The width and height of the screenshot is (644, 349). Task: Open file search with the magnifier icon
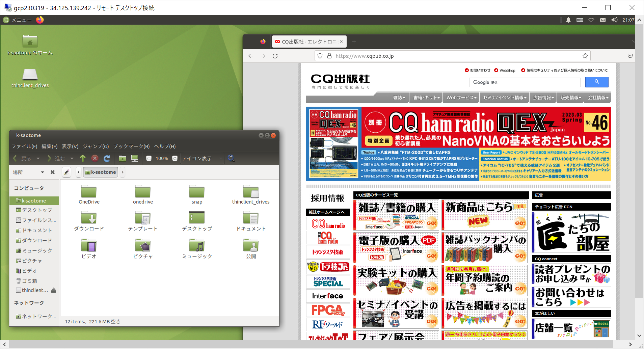231,158
